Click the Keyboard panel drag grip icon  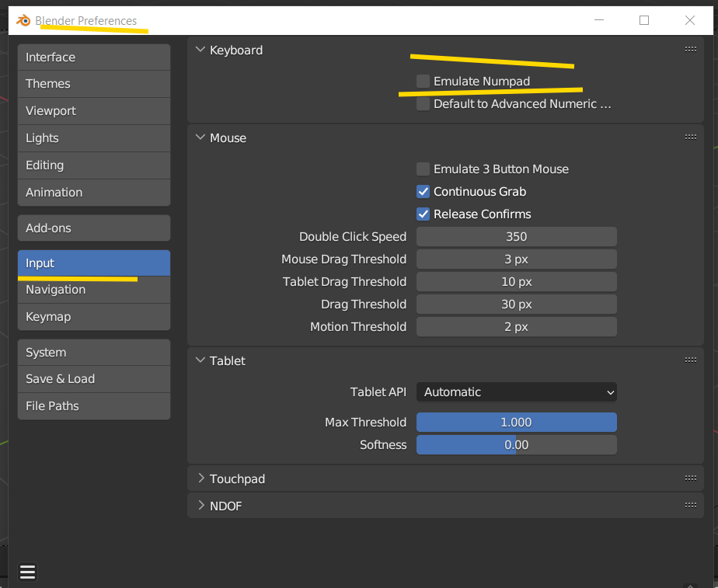point(690,50)
